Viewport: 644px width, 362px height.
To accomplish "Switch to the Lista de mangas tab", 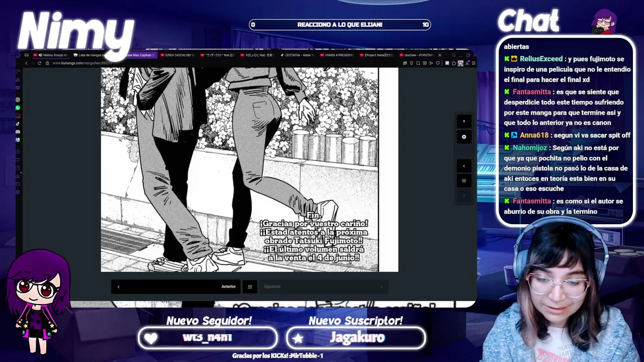I will 89,55.
